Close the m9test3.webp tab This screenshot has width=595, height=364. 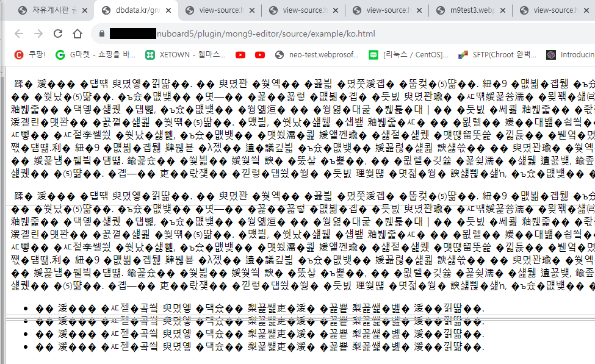(503, 10)
